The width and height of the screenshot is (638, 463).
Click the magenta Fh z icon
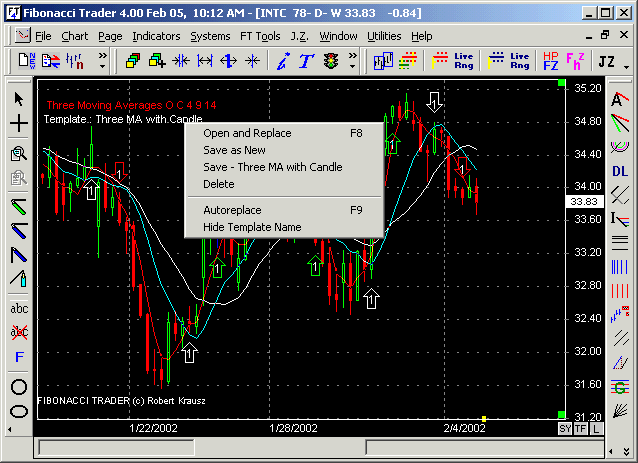[x=575, y=61]
